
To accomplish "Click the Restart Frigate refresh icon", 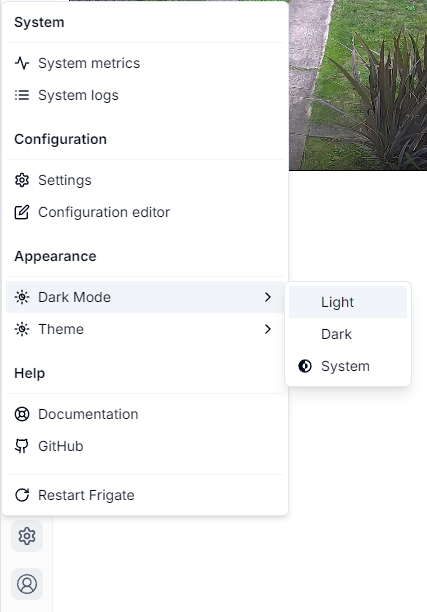I will point(22,495).
